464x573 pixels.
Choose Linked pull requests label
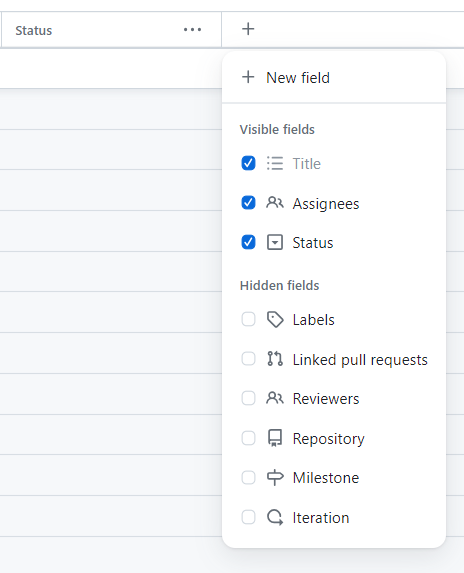pyautogui.click(x=360, y=360)
